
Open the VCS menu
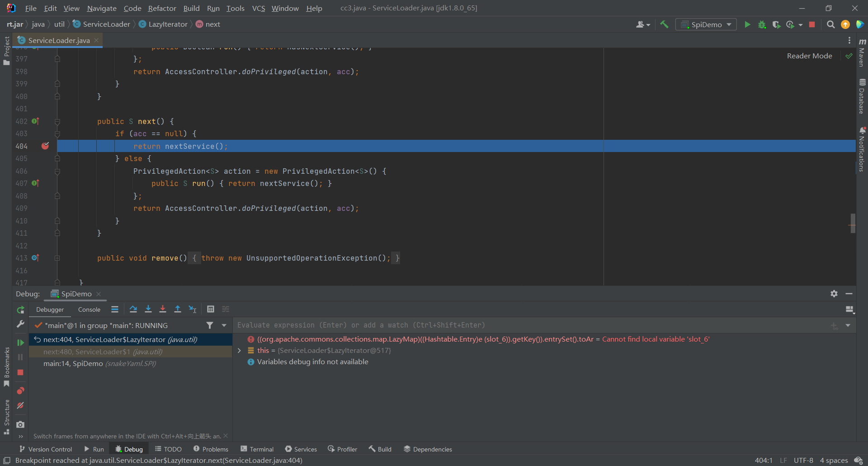[259, 8]
